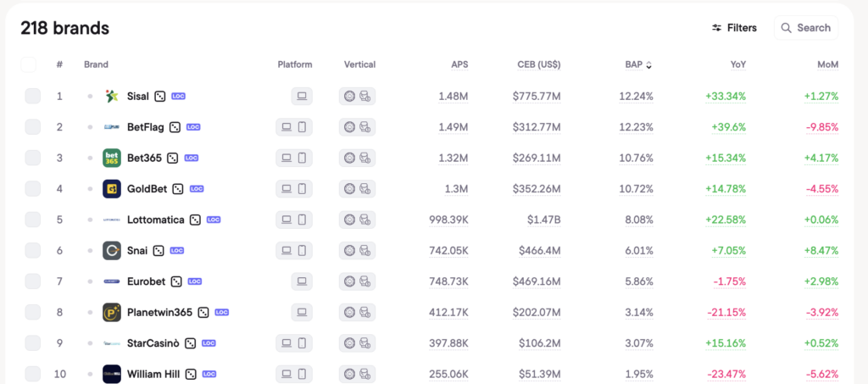Click the Search field
Image resolution: width=868 pixels, height=384 pixels.
click(x=806, y=28)
